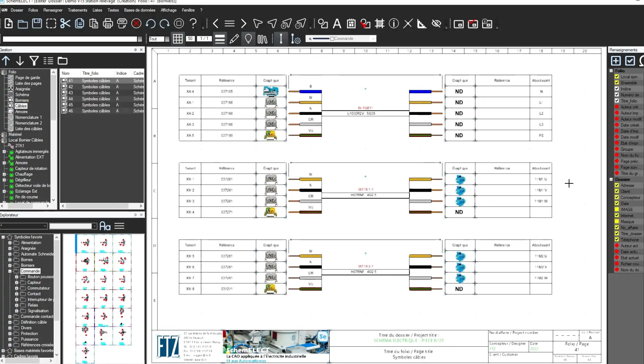Open the Commande line style dropdown
The height and width of the screenshot is (364, 644).
click(x=373, y=39)
